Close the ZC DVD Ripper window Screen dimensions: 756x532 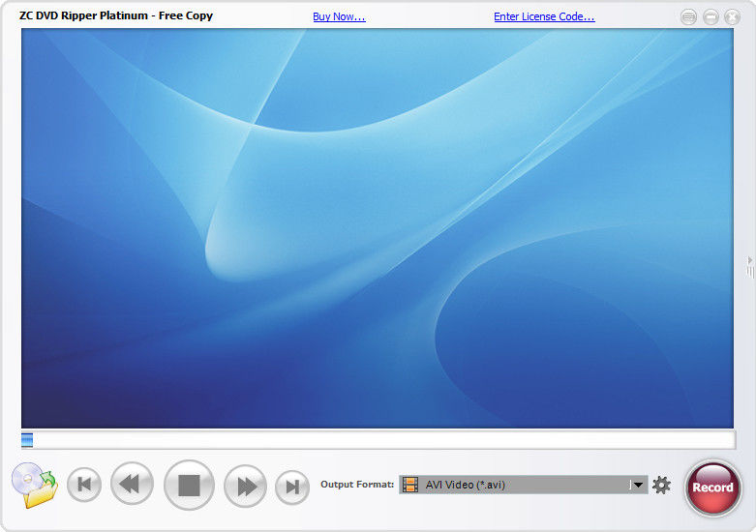[733, 17]
